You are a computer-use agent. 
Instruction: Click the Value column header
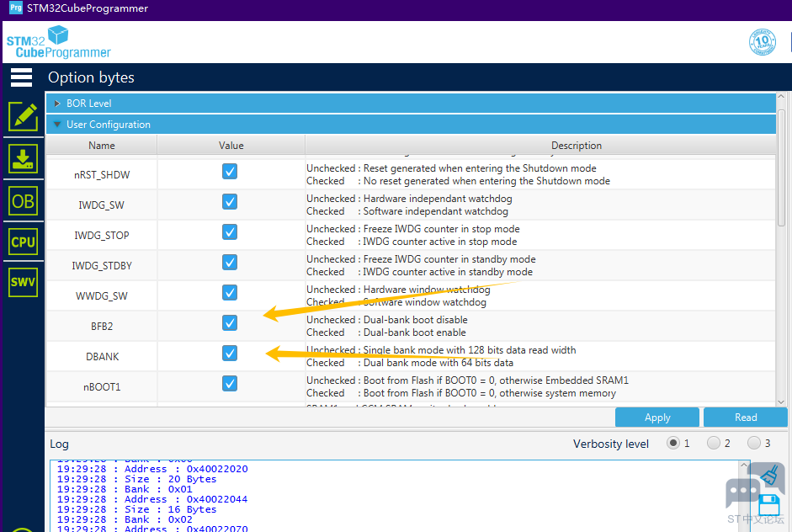(x=231, y=146)
